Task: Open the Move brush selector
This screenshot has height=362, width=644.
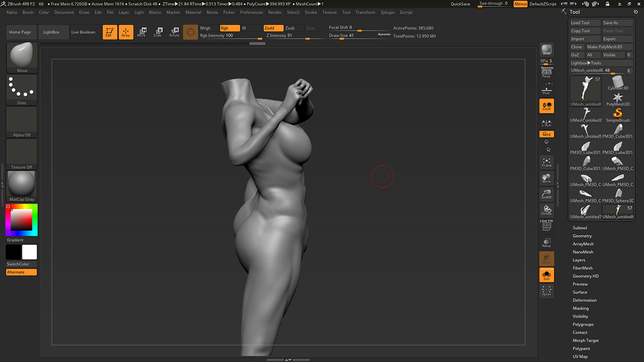Action: click(x=21, y=57)
